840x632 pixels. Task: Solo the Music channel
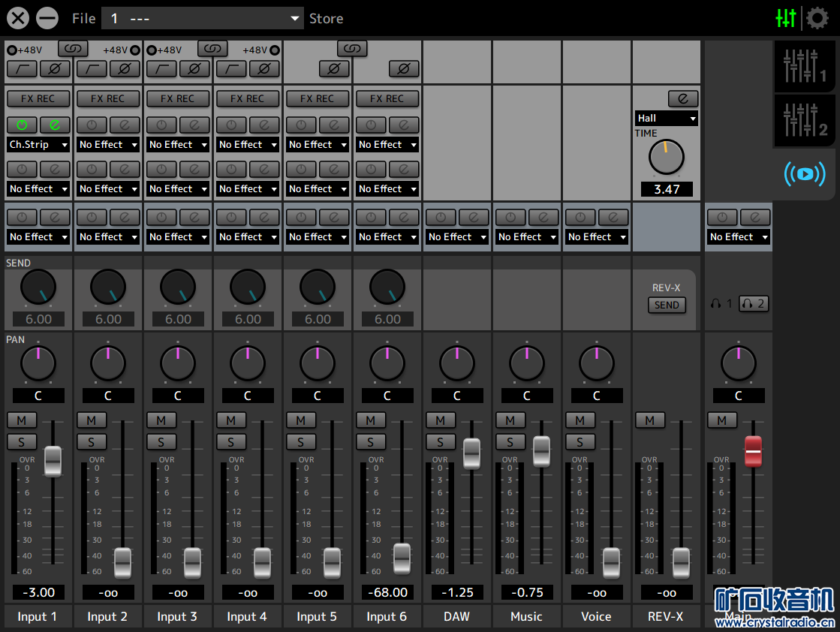510,442
